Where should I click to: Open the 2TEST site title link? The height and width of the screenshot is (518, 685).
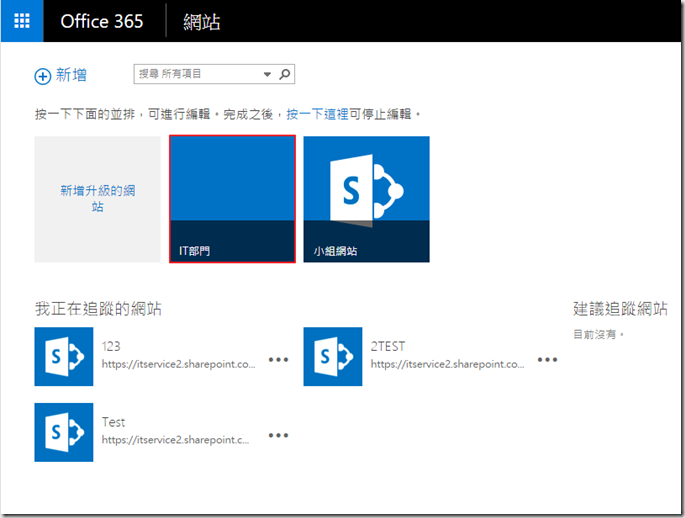388,346
